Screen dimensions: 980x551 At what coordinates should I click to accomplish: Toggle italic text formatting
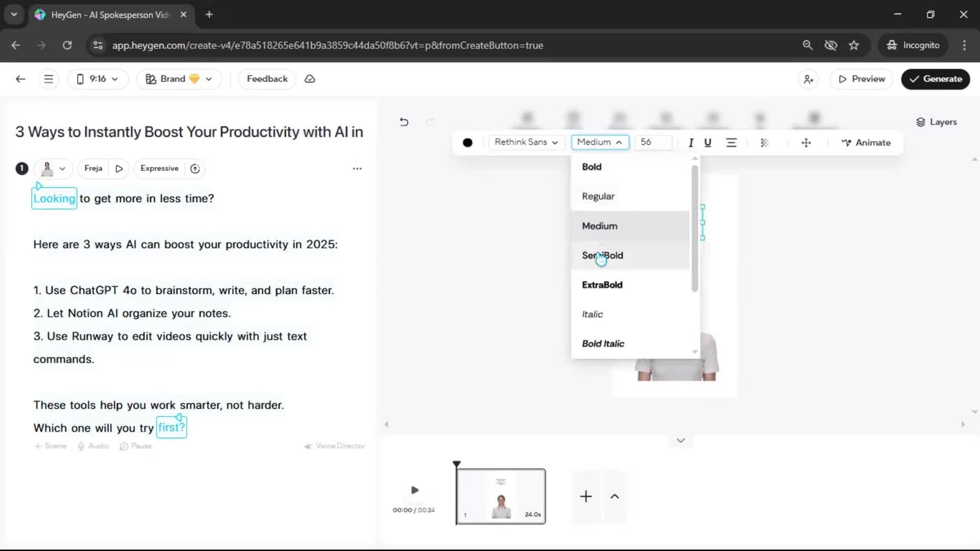[x=691, y=143]
